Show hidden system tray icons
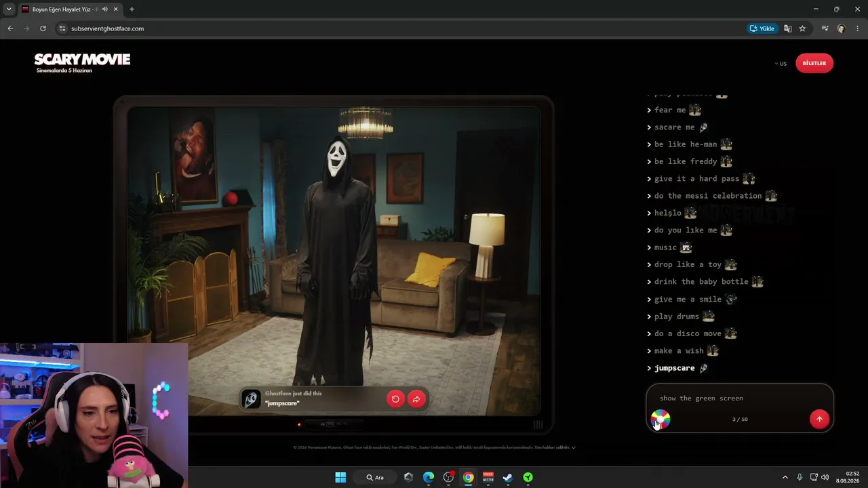 point(785,477)
